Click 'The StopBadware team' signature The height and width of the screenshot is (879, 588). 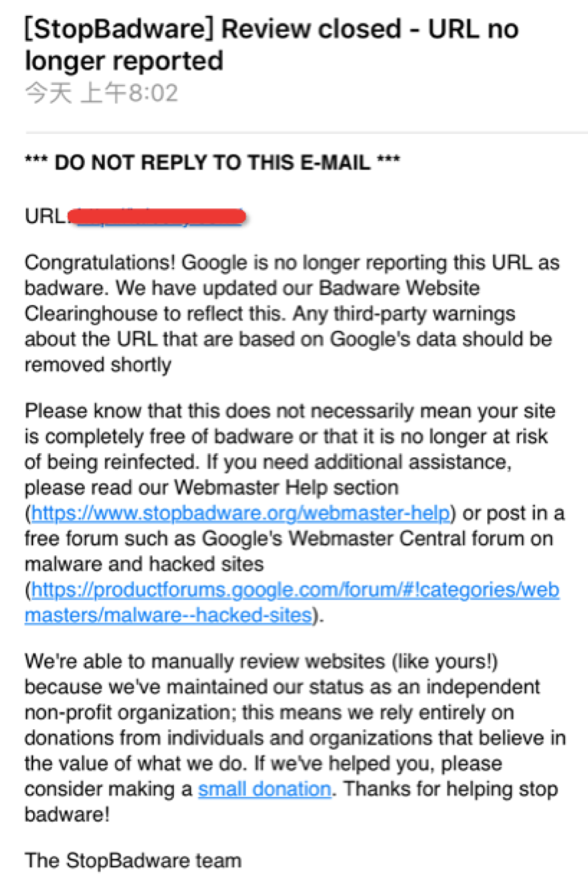133,860
